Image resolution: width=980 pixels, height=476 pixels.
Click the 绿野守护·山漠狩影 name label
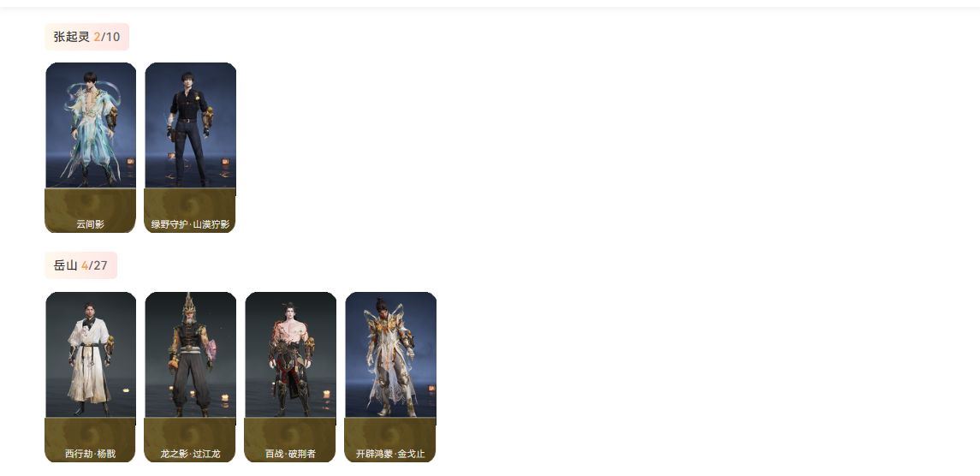point(191,224)
